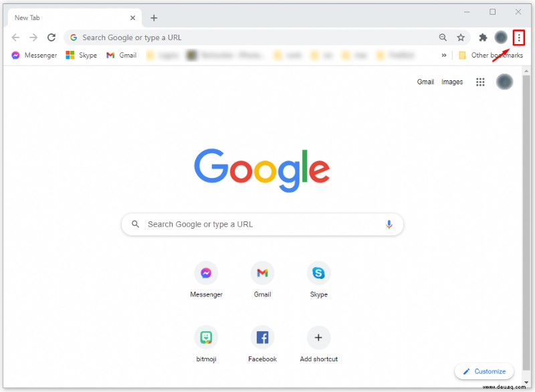This screenshot has width=535, height=392.
Task: Open the bitmoji shortcut tile
Action: (206, 344)
